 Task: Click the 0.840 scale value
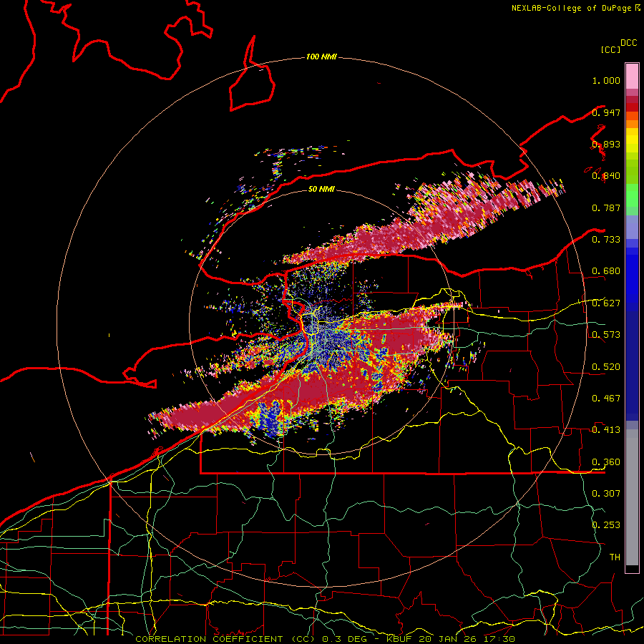[x=606, y=176]
